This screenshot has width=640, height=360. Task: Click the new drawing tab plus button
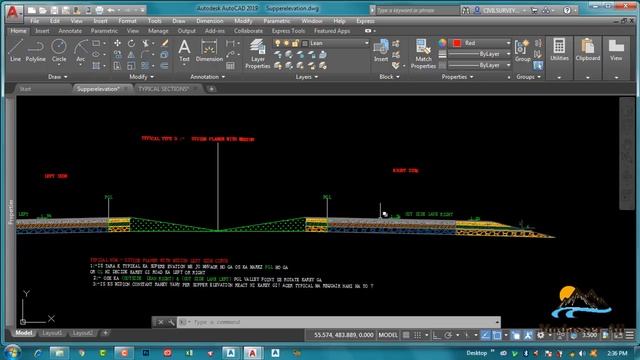(211, 89)
